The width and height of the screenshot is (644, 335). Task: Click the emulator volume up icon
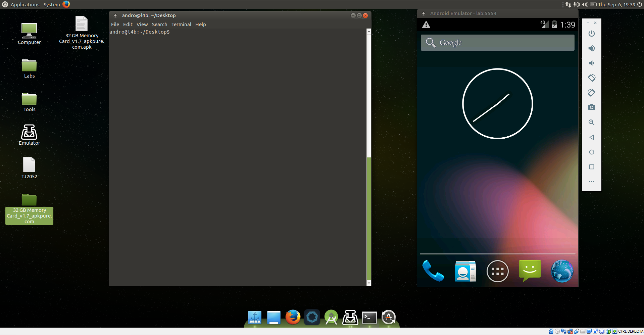point(591,48)
